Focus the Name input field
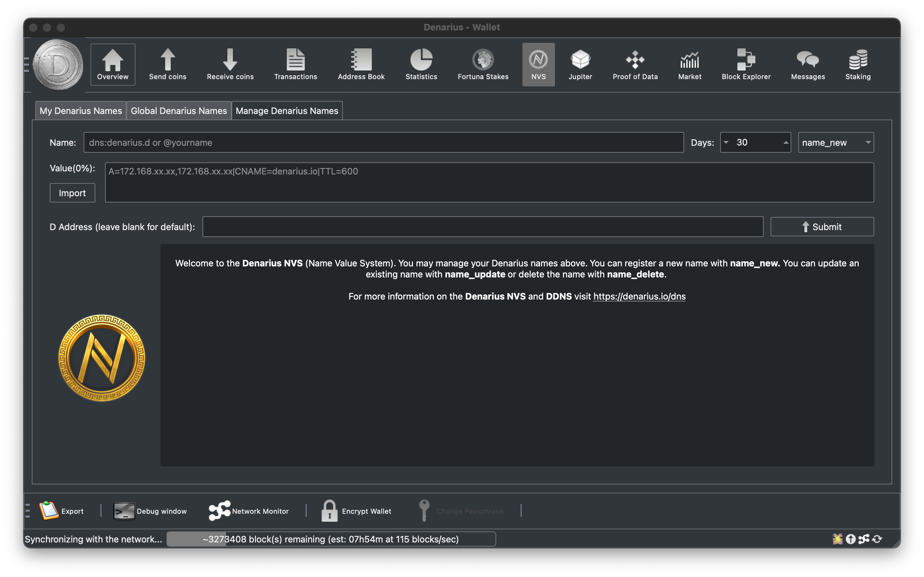The image size is (924, 577). (384, 142)
